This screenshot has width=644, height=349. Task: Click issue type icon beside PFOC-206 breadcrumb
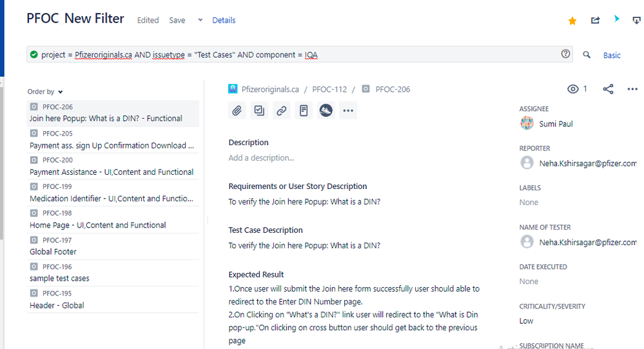(366, 89)
